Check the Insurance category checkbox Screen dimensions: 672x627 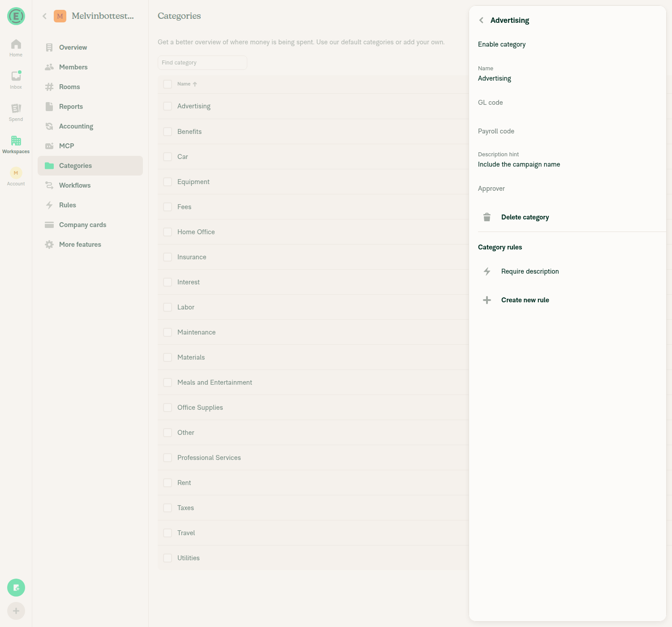pyautogui.click(x=168, y=257)
